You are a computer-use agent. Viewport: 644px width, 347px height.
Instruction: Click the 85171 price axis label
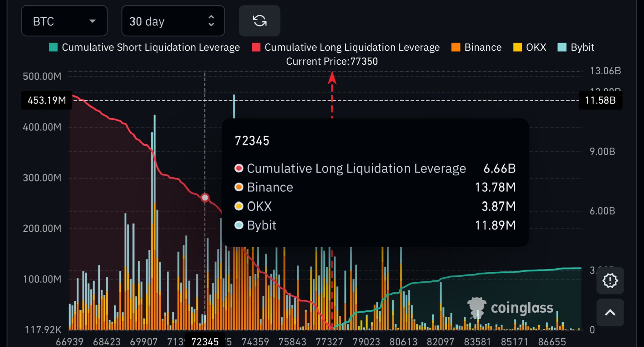coord(515,342)
